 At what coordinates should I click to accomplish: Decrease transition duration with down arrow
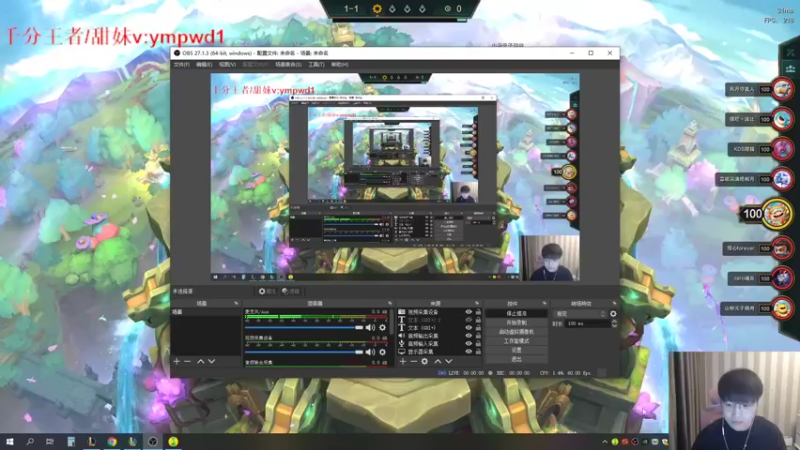click(x=614, y=326)
